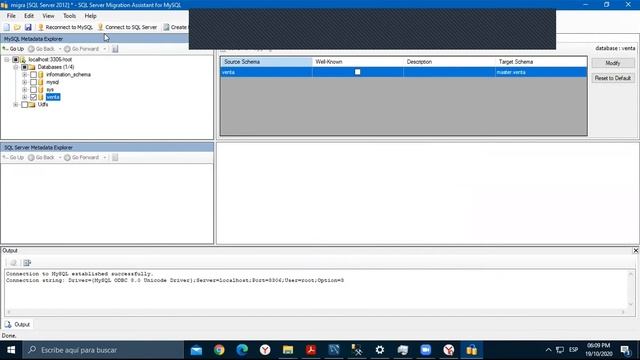
Task: Click Go Back in MySQL Metadata Explorer
Action: 41,49
